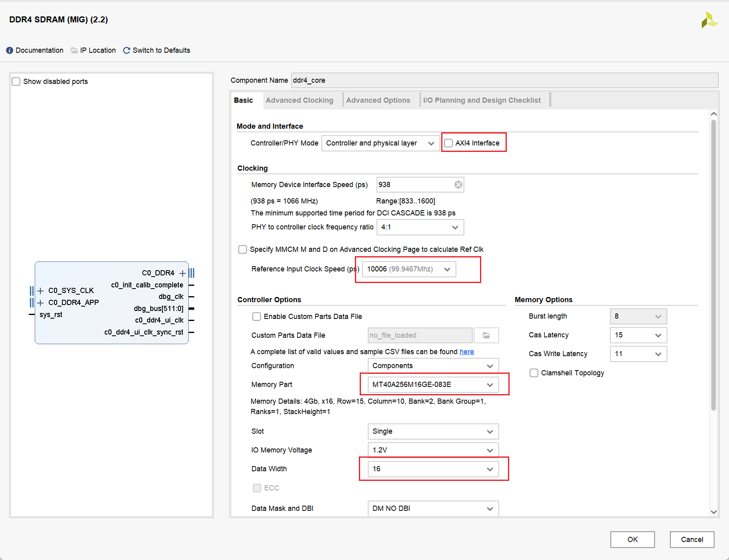Toggle the Clamshell Topology checkbox
The height and width of the screenshot is (560, 729).
[534, 373]
